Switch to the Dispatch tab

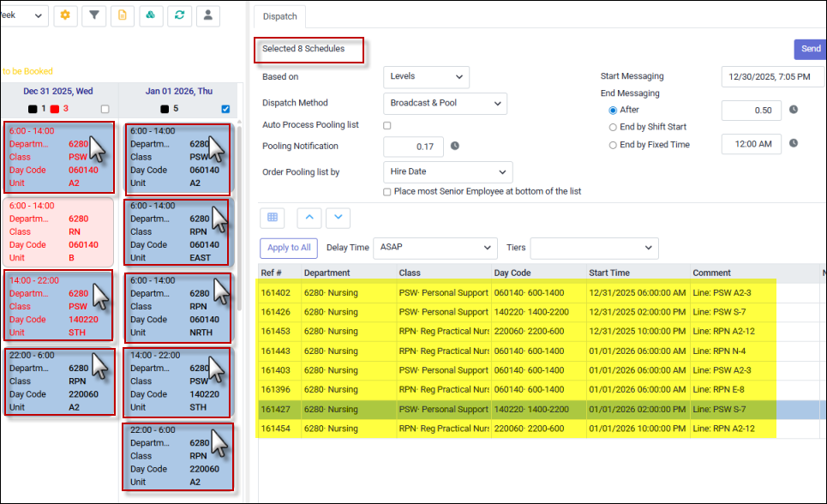(x=279, y=16)
